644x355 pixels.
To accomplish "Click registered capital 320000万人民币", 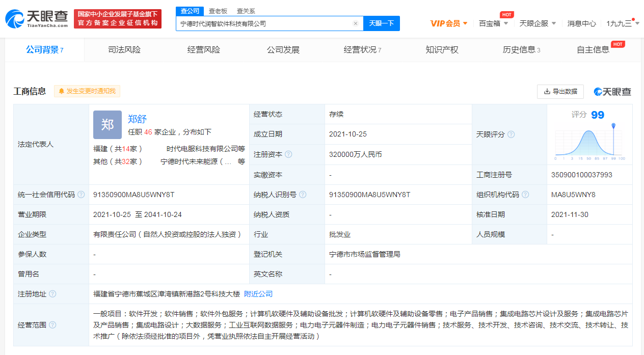I will click(356, 154).
